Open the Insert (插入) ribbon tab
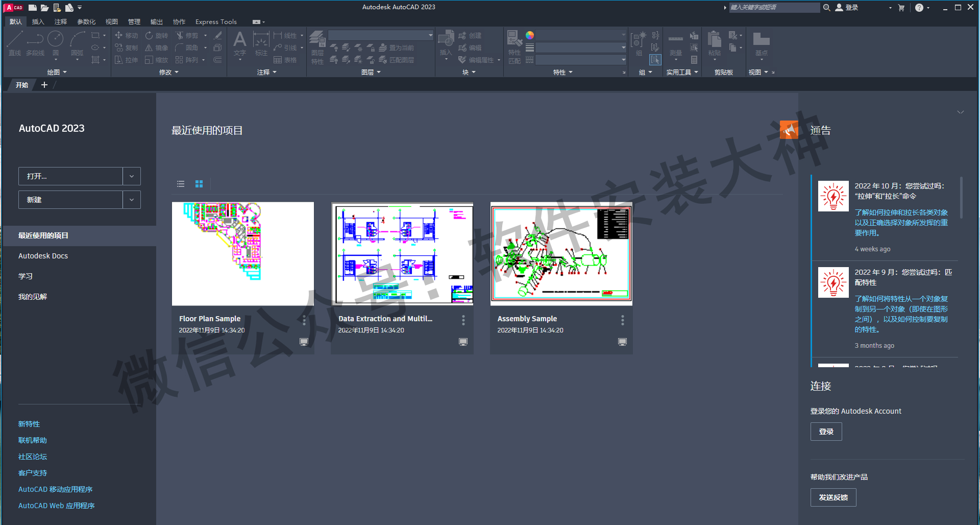Screen dimensions: 980x525 (38, 22)
